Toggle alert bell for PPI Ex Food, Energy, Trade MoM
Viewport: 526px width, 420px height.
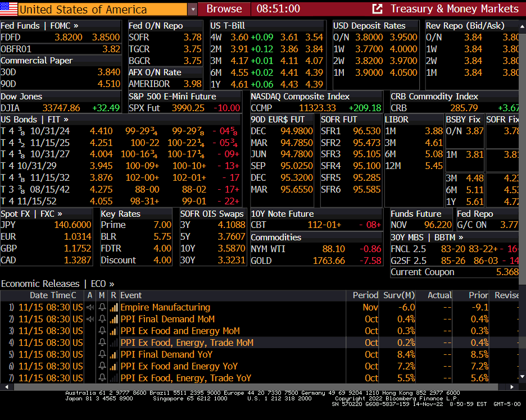pyautogui.click(x=102, y=343)
